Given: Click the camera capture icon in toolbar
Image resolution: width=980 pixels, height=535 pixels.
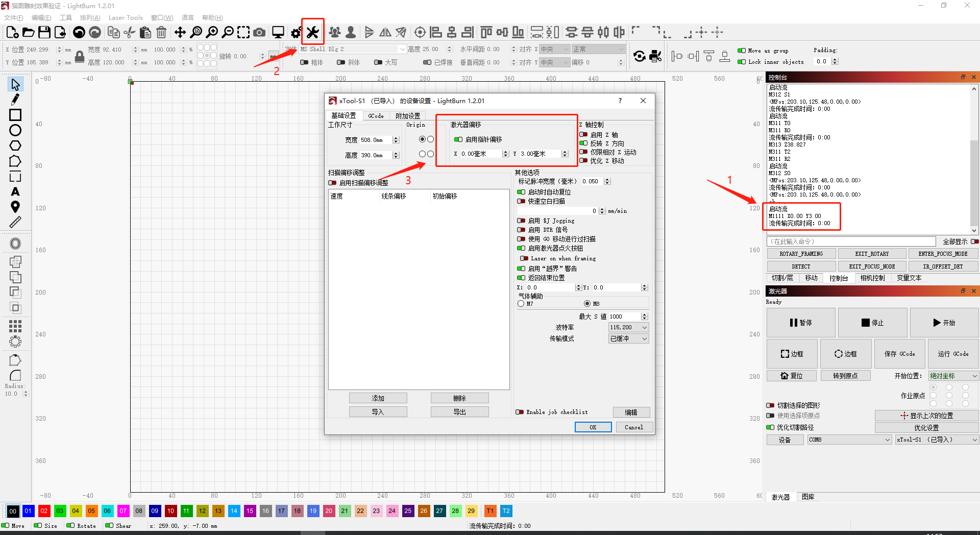Looking at the screenshot, I should click(x=259, y=32).
